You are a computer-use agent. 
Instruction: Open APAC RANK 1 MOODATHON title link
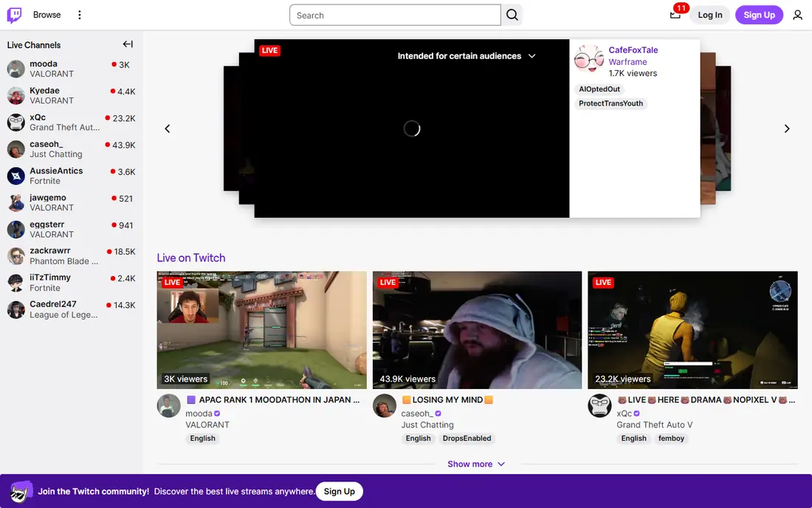pyautogui.click(x=272, y=399)
